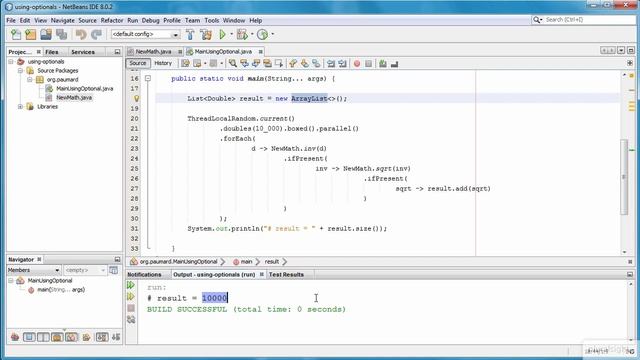Click the editor Find Selection magnifier icon

pos(233,64)
